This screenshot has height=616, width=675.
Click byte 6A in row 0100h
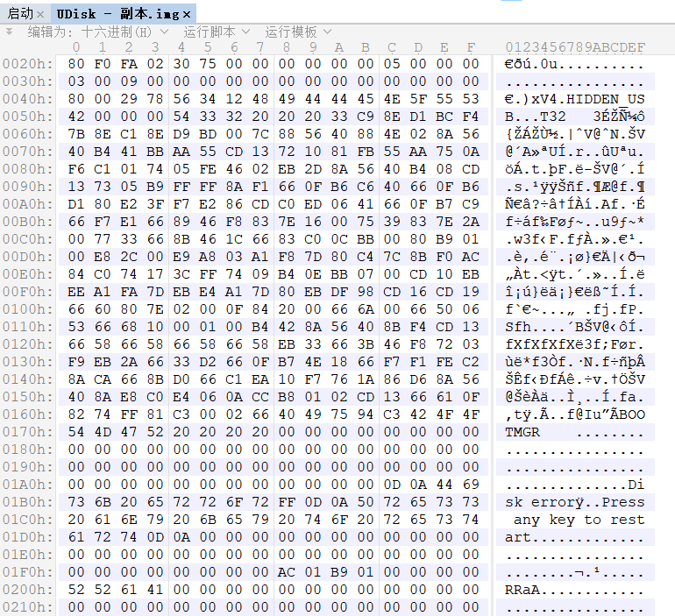366,308
